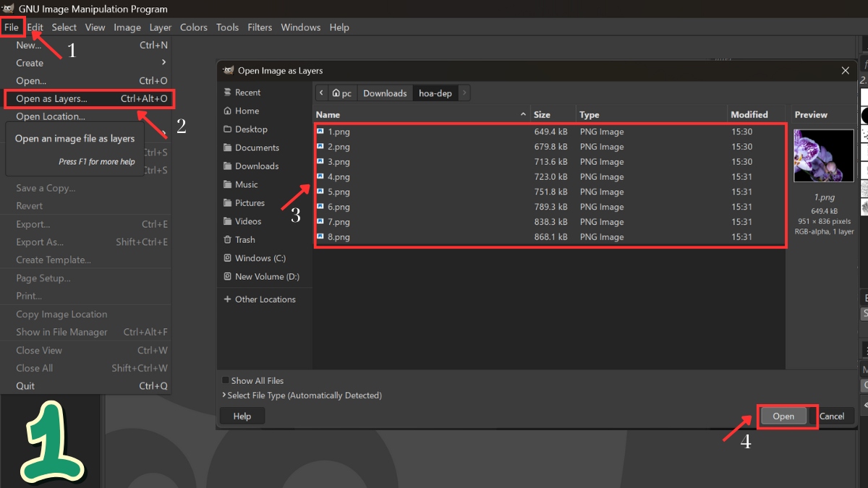Click the plus icon for Other Locations

click(228, 299)
